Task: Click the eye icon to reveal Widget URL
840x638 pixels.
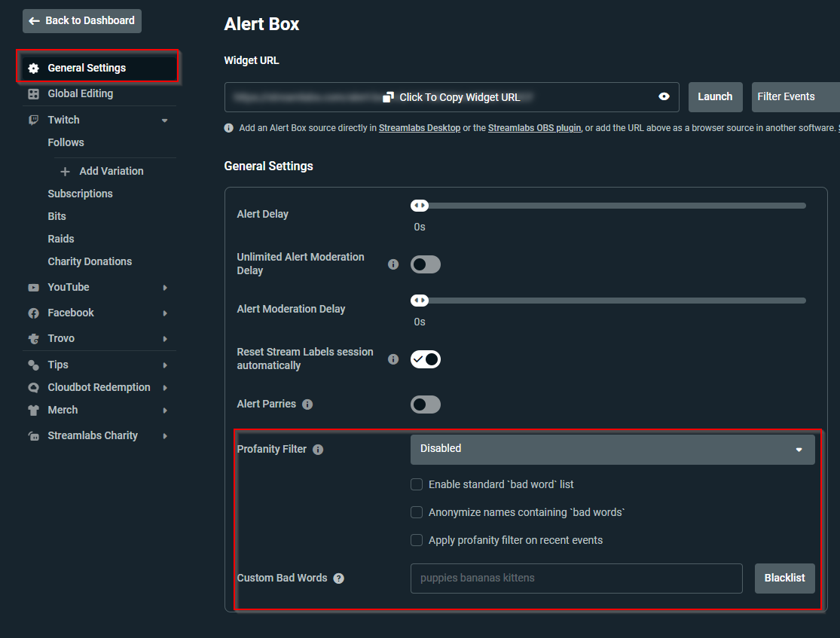Action: [663, 96]
